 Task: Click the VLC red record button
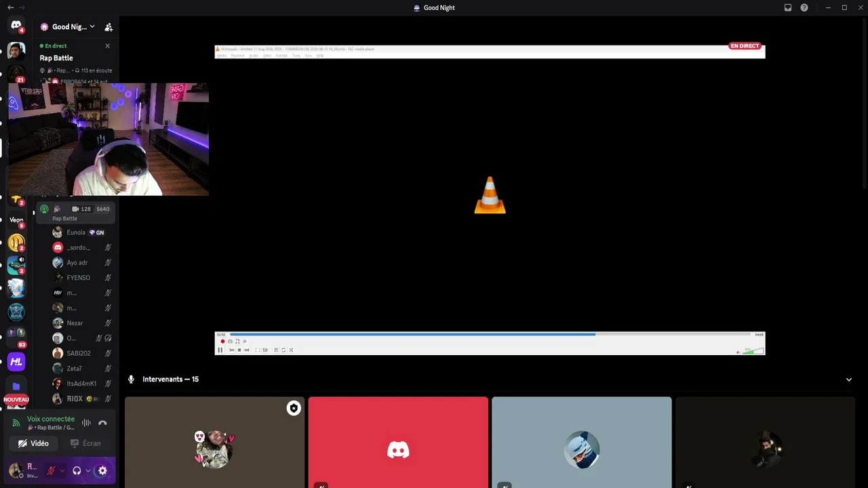tap(222, 342)
